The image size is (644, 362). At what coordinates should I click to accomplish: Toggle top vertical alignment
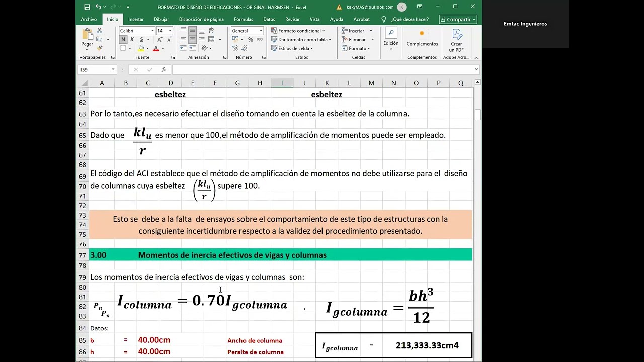(183, 31)
